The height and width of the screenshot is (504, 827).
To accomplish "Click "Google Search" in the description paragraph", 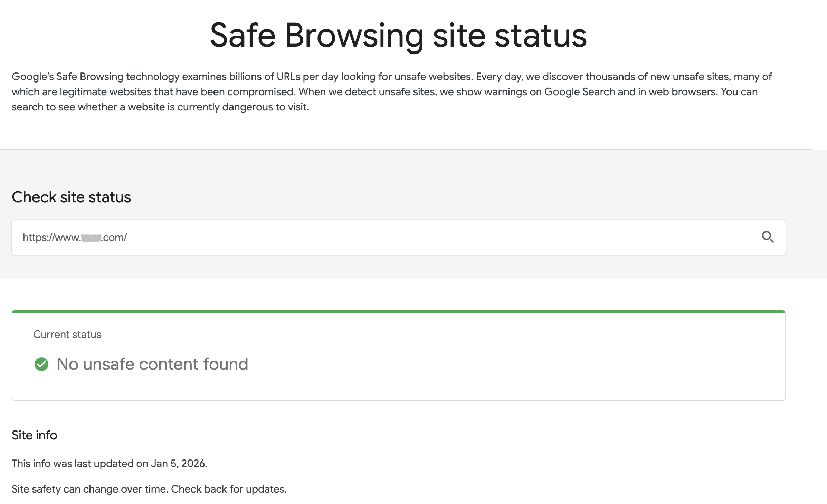I will click(580, 92).
